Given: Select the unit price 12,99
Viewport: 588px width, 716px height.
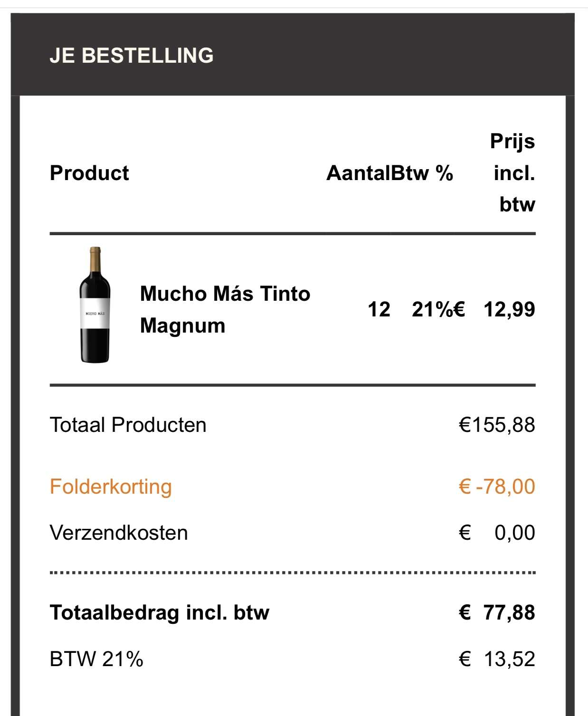Looking at the screenshot, I should tap(509, 309).
